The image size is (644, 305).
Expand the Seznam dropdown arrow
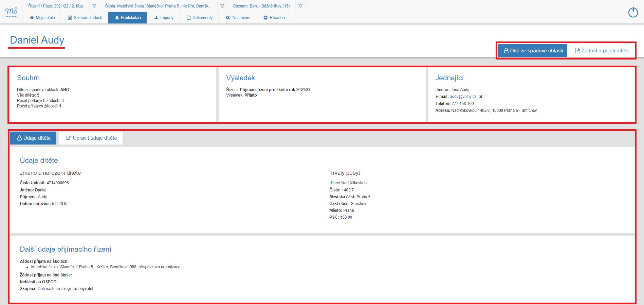pyautogui.click(x=300, y=6)
